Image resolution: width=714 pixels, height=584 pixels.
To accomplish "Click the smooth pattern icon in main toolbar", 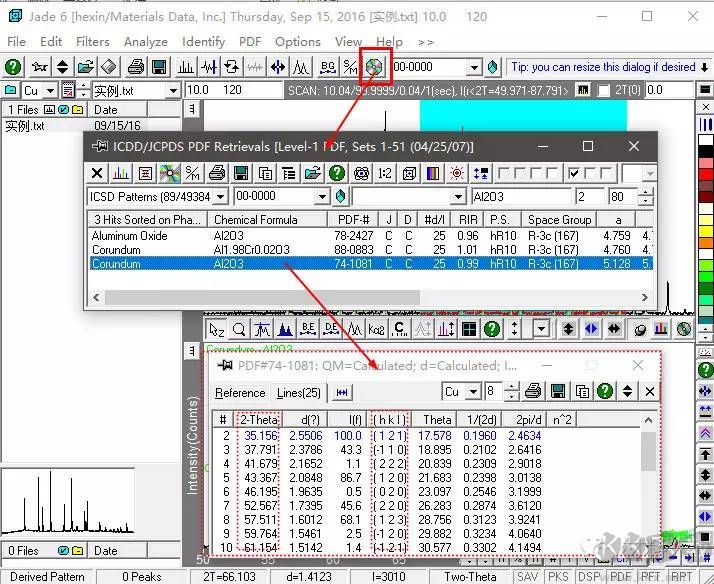I will click(x=255, y=67).
